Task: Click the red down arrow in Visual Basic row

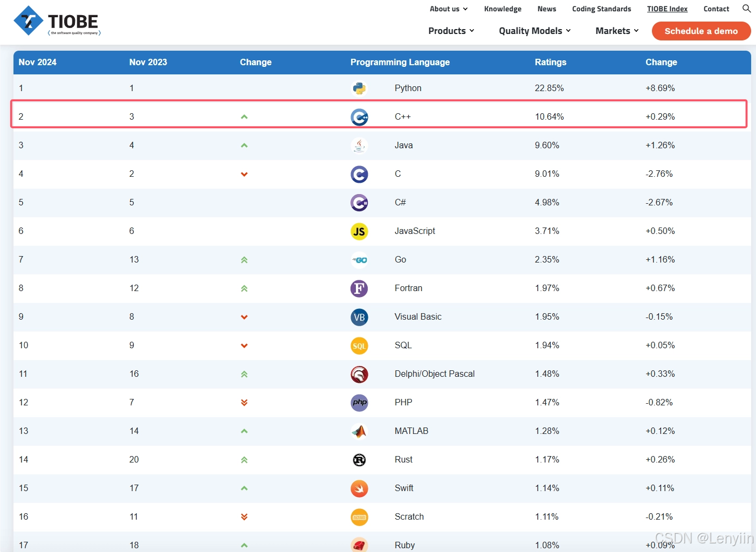Action: [x=244, y=317]
